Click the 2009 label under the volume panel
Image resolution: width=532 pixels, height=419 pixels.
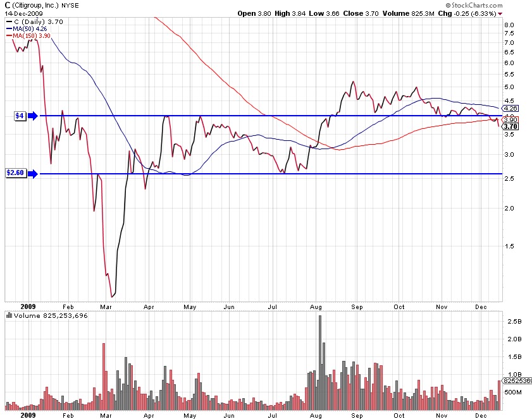28,415
